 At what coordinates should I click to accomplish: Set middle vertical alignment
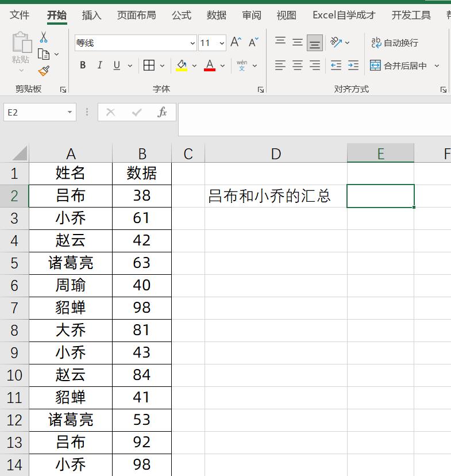coord(298,42)
